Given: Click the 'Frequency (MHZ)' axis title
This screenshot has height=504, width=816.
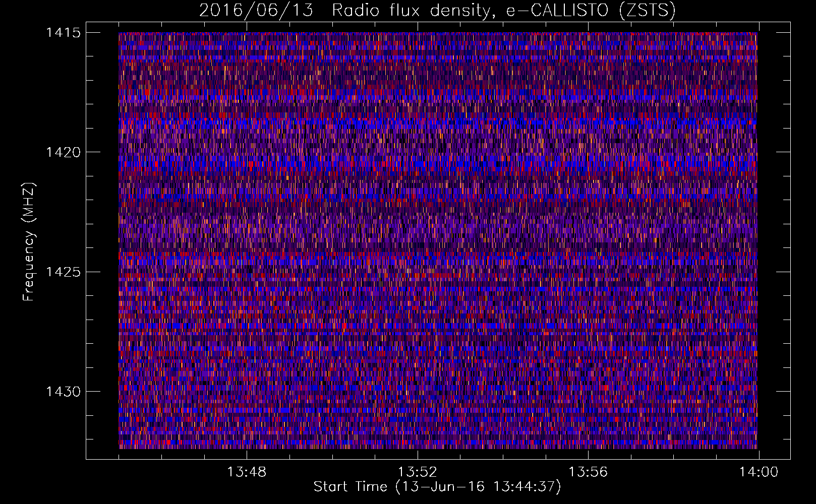Looking at the screenshot, I should click(29, 242).
